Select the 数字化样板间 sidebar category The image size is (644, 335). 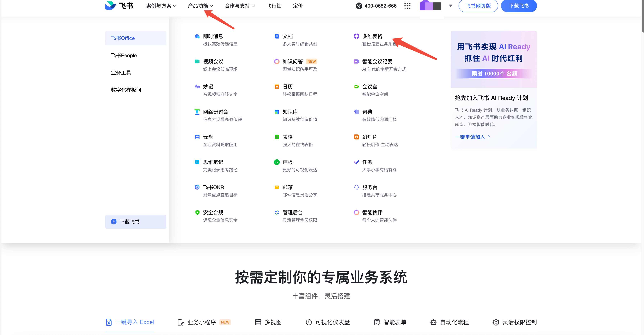tap(136, 90)
